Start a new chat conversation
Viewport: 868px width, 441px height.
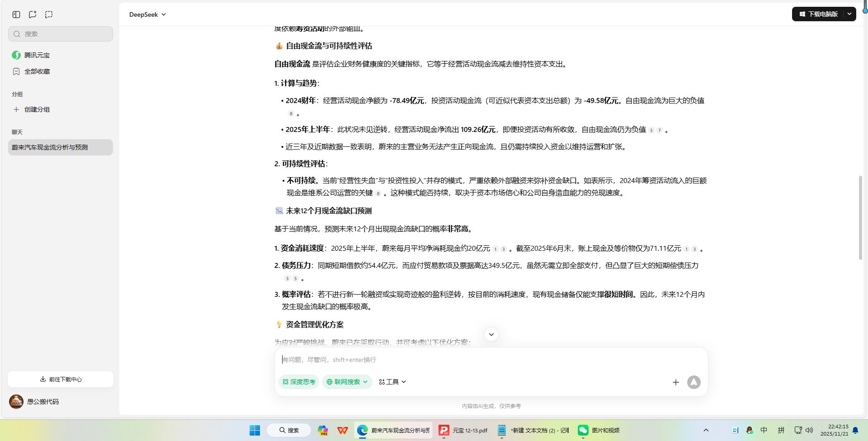click(x=32, y=14)
